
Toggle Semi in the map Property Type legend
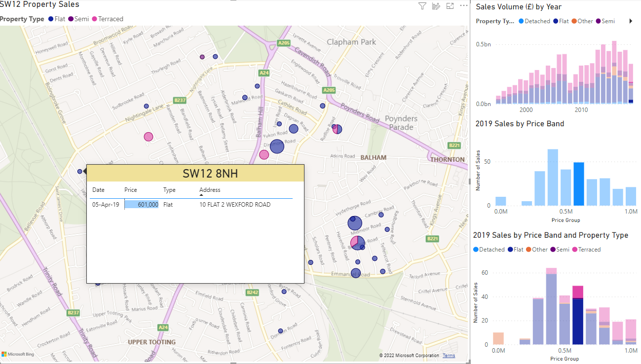point(78,19)
